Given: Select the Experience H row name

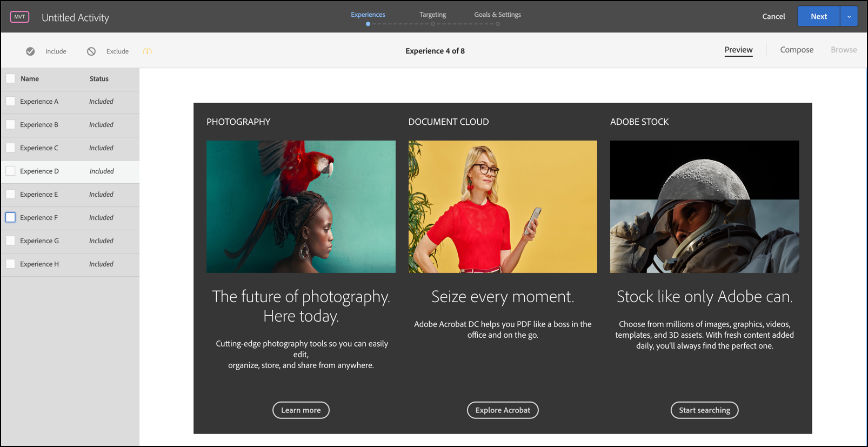Looking at the screenshot, I should point(39,264).
